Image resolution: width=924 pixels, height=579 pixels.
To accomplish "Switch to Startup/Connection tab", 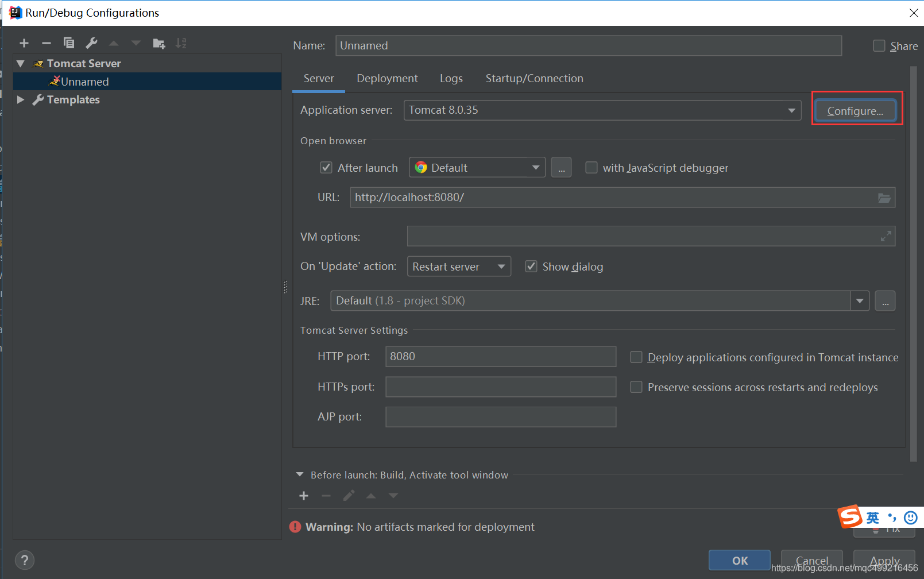I will [x=534, y=79].
